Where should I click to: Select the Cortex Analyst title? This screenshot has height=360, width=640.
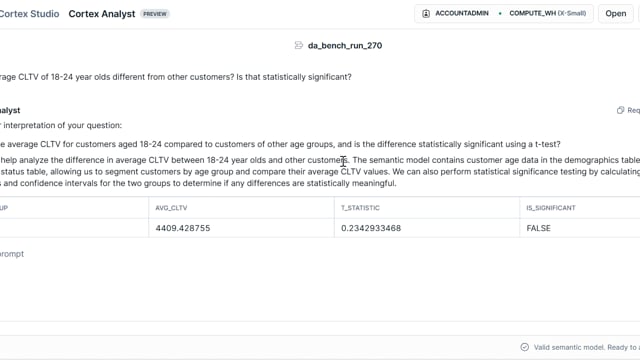[102, 14]
